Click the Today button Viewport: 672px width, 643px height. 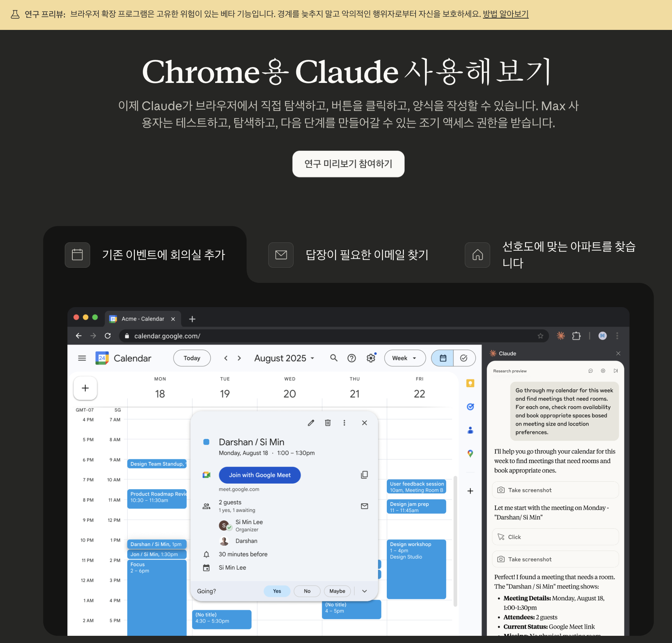[x=192, y=358]
